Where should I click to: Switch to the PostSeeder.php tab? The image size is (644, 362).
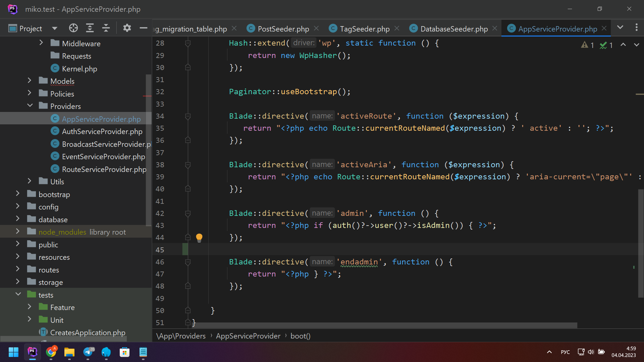pyautogui.click(x=283, y=29)
